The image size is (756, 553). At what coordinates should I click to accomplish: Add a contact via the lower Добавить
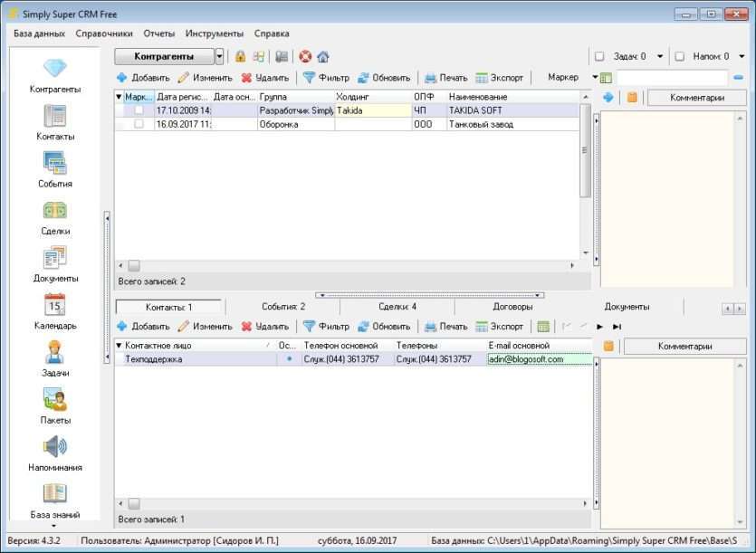coord(143,327)
